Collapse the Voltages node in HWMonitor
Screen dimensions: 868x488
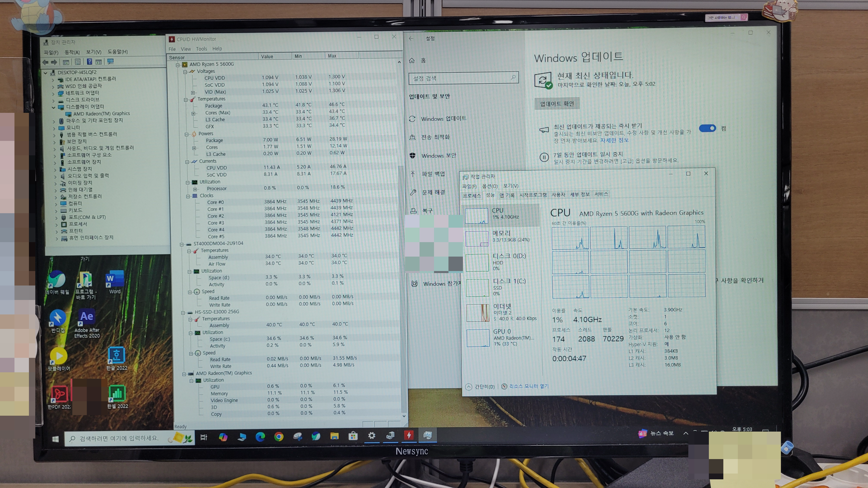pyautogui.click(x=185, y=72)
